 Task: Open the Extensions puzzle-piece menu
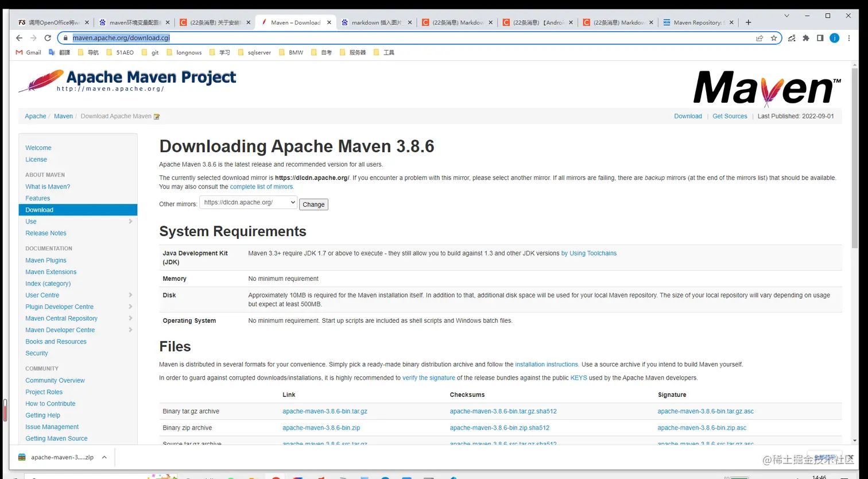pyautogui.click(x=806, y=38)
